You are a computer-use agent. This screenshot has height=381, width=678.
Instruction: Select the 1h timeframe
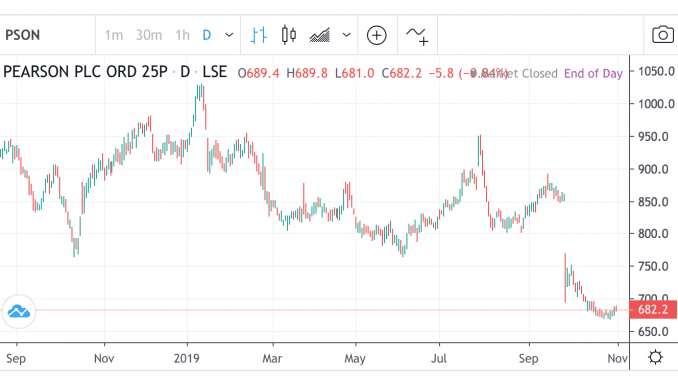tap(182, 35)
